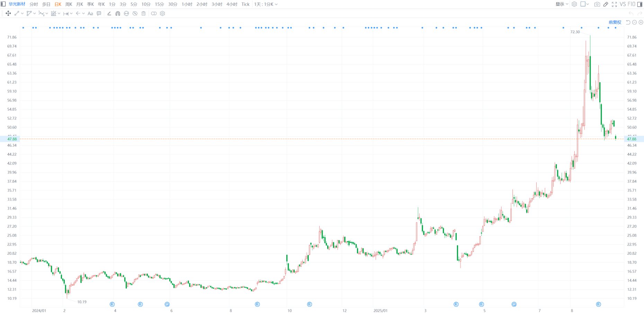
Task: Click the trash icon to delete drawings
Action: click(x=143, y=14)
